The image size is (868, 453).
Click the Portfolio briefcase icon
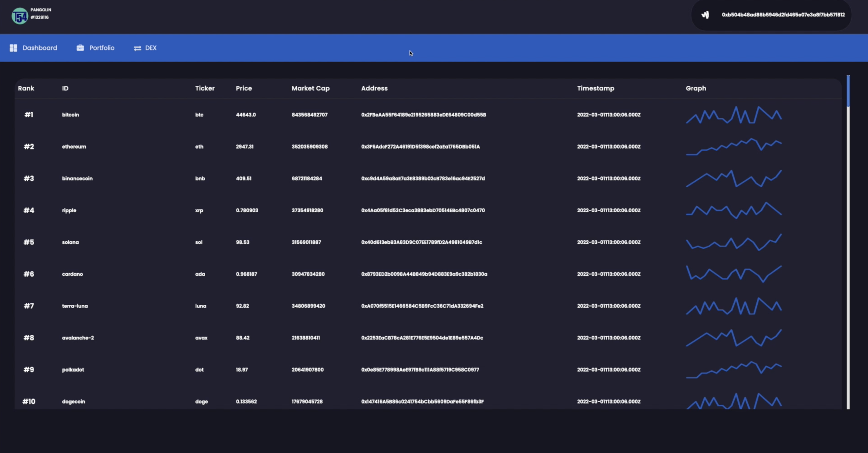(80, 48)
